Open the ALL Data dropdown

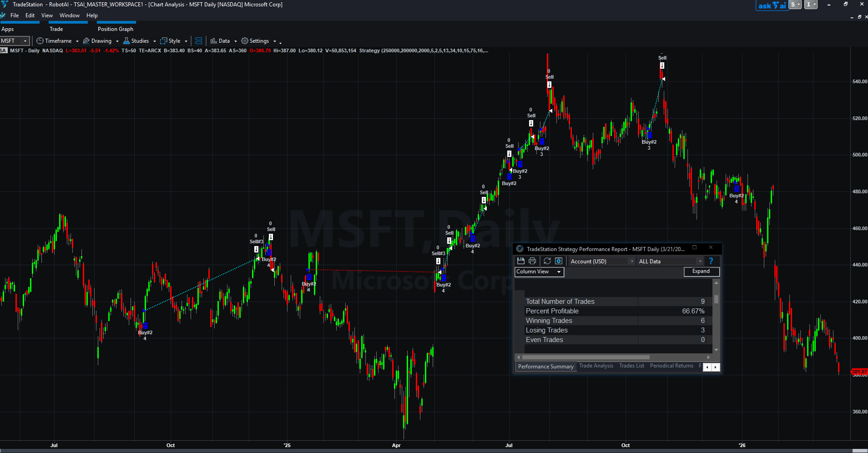pyautogui.click(x=670, y=261)
